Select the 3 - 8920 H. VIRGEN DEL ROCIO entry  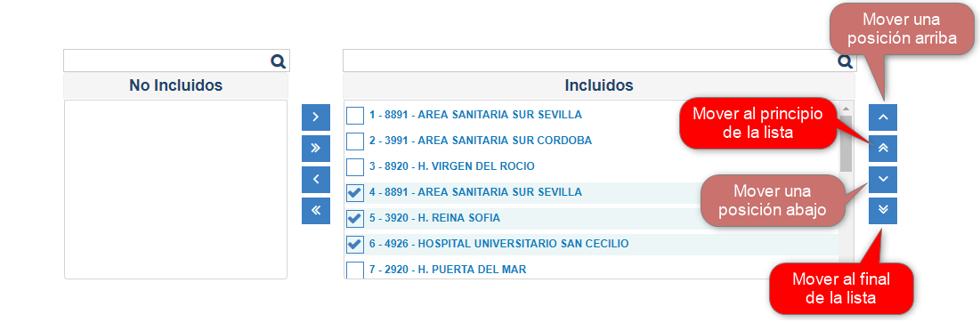tap(452, 166)
